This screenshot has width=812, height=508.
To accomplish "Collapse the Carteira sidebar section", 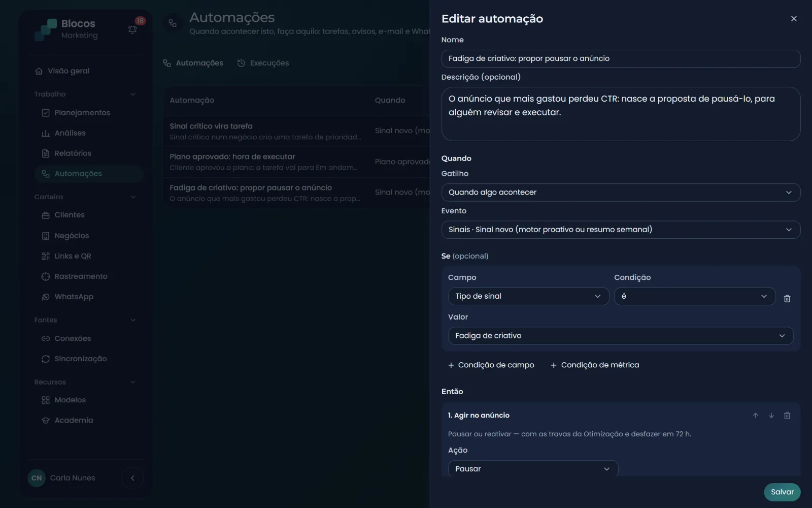I will (85, 197).
